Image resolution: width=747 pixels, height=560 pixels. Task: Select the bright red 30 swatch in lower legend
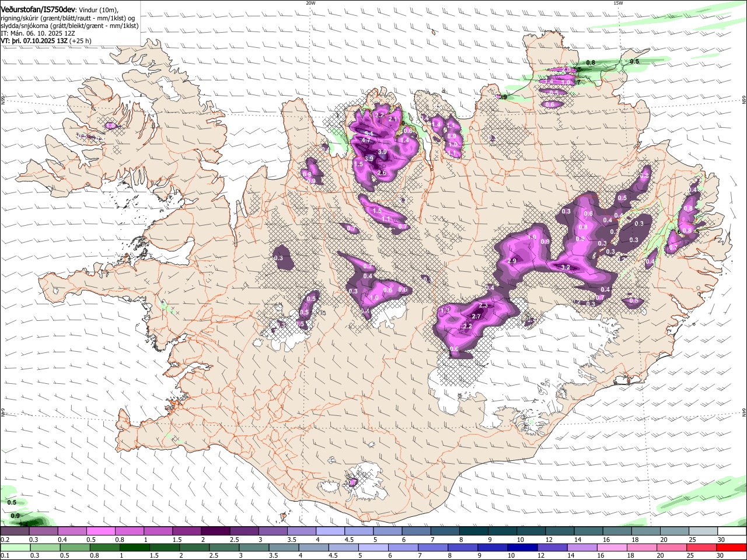[731, 547]
